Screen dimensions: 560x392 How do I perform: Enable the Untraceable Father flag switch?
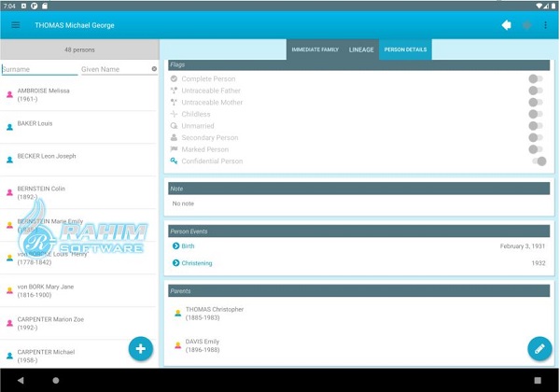536,91
